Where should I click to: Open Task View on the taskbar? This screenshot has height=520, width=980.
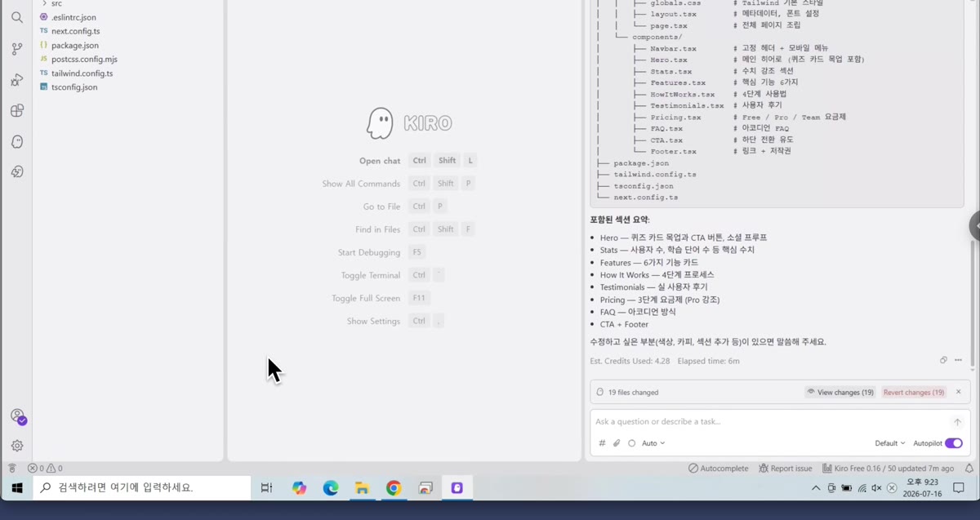(x=266, y=488)
